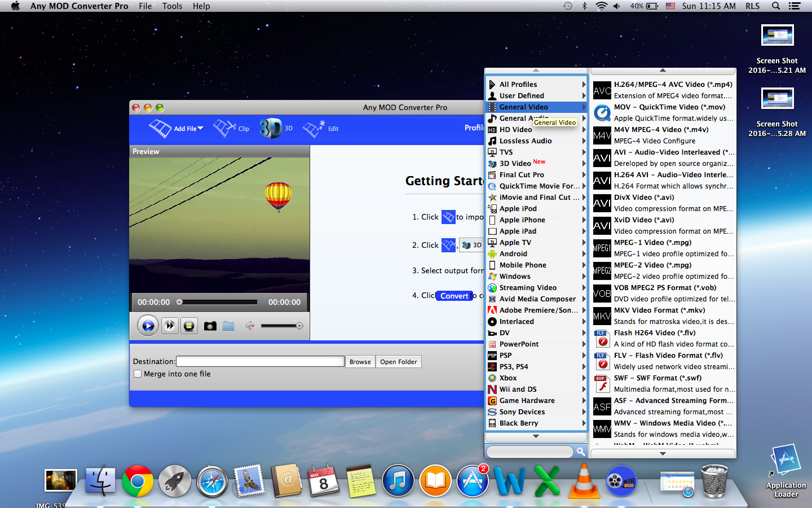
Task: Click the fast forward playback button
Action: click(x=170, y=326)
